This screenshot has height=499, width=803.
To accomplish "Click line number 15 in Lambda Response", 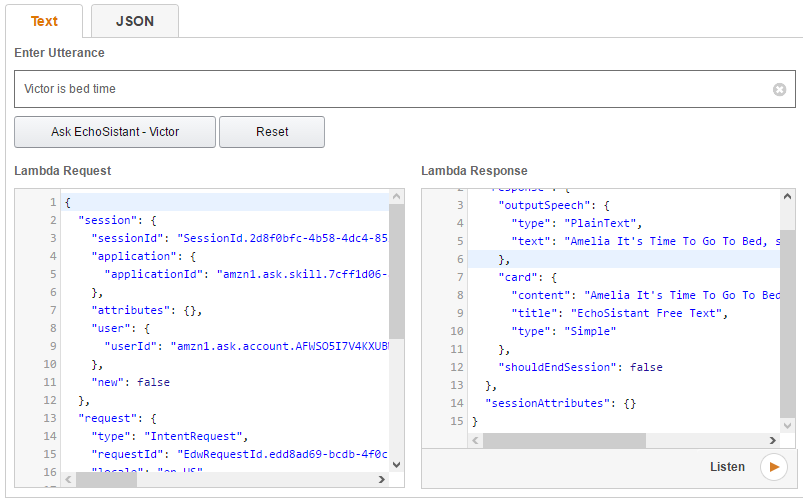I will (x=457, y=421).
